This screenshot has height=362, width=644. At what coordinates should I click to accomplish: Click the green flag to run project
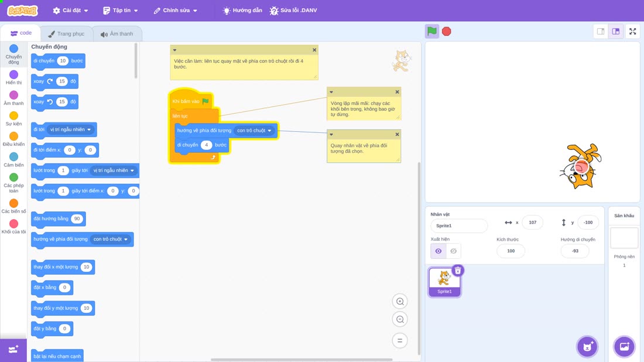(x=431, y=31)
